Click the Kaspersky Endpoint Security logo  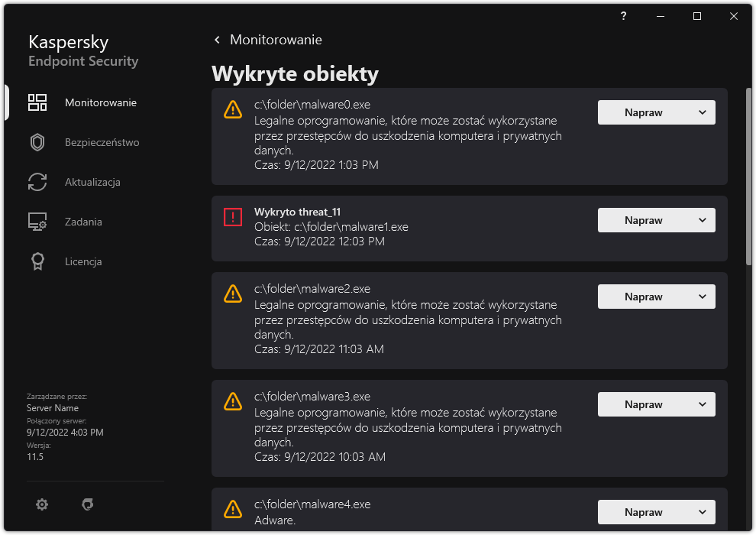[x=82, y=49]
